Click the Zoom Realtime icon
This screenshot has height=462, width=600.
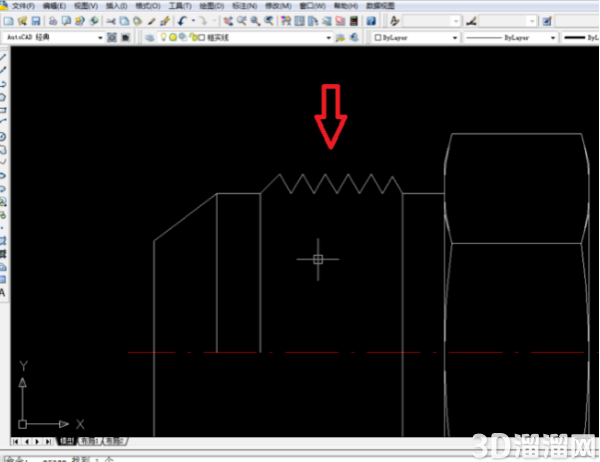(x=241, y=21)
